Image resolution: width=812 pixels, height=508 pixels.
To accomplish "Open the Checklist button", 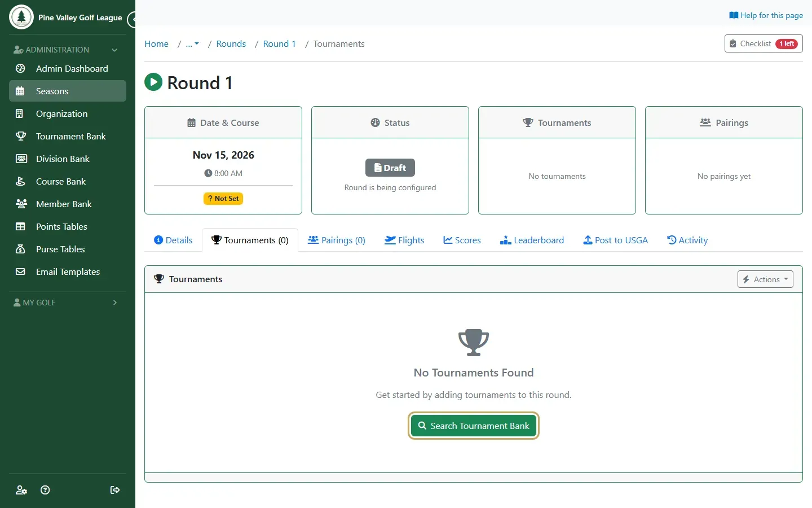I will pos(764,43).
